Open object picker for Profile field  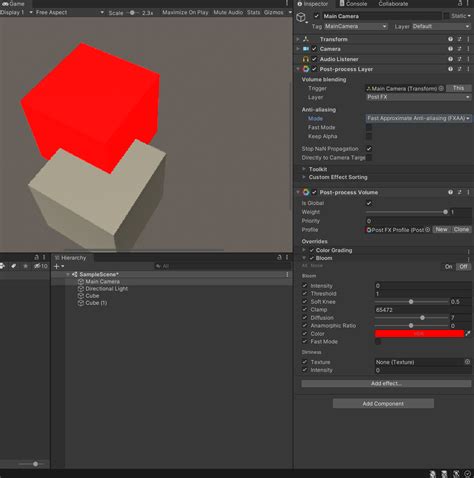[428, 229]
